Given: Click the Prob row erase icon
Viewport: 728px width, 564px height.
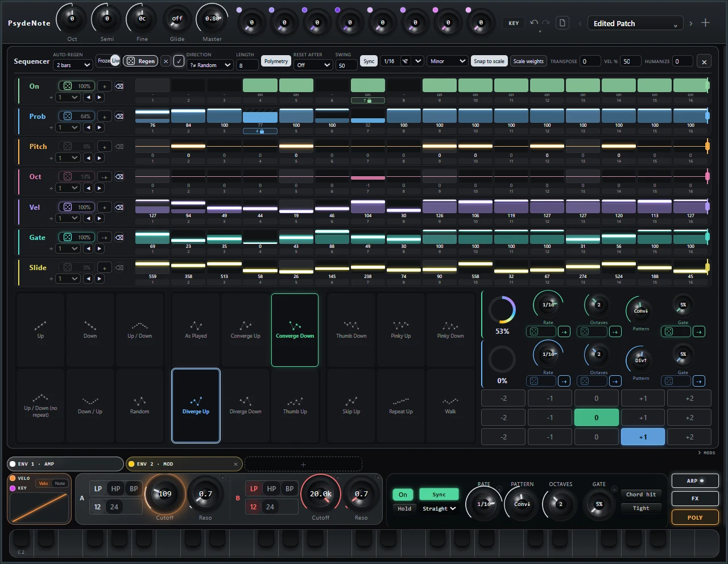Looking at the screenshot, I should 119,116.
